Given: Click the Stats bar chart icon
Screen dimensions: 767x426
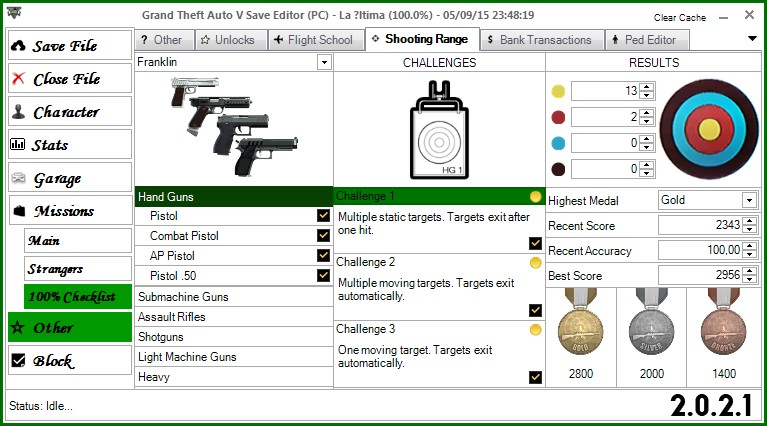Looking at the screenshot, I should pyautogui.click(x=18, y=144).
